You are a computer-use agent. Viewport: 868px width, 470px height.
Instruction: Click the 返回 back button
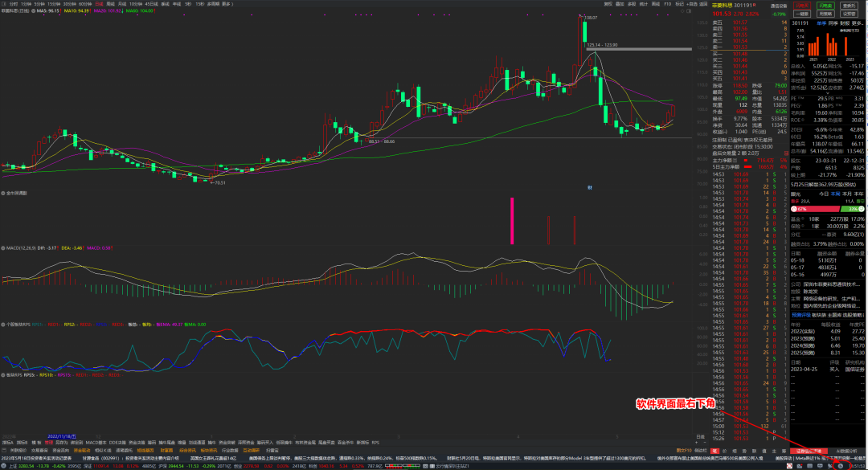pyautogui.click(x=703, y=4)
